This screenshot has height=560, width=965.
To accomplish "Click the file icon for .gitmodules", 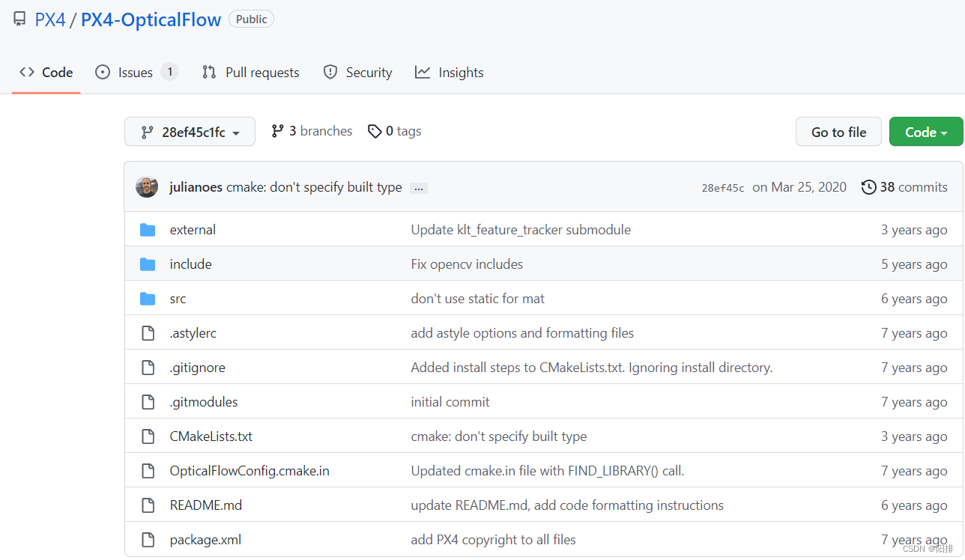I will point(148,402).
